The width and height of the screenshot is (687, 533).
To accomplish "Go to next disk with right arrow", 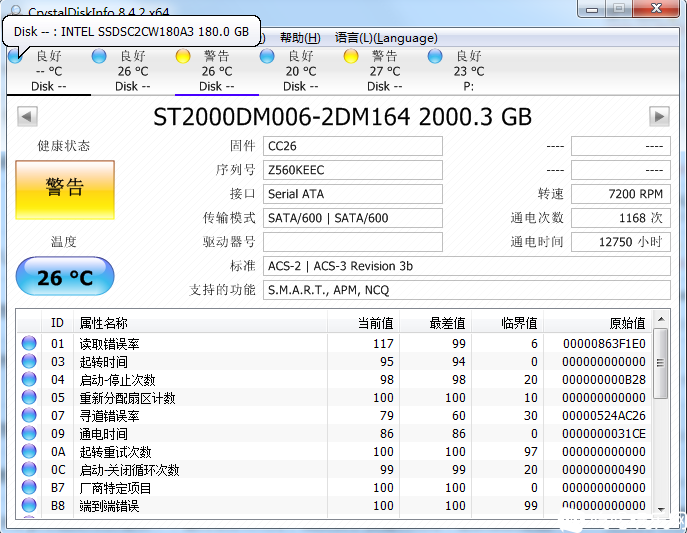I will point(659,116).
